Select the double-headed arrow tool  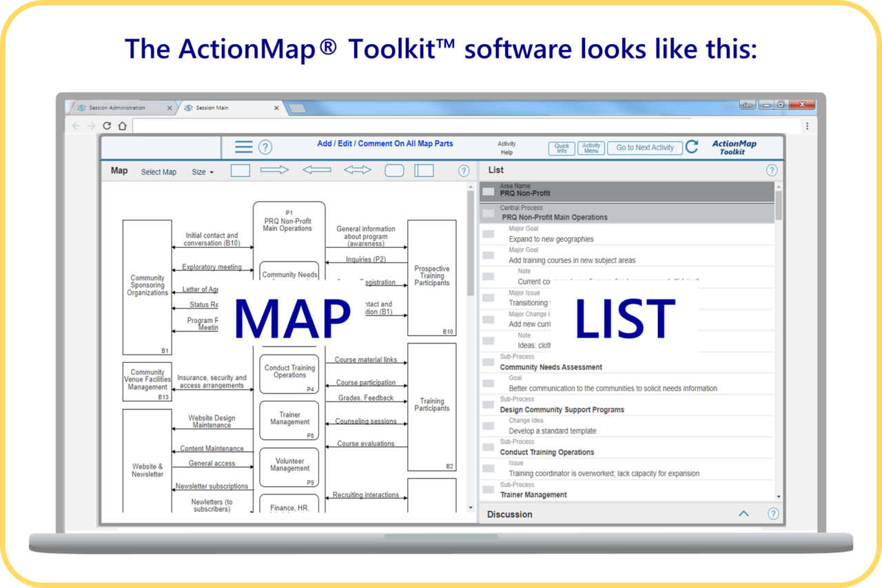357,170
